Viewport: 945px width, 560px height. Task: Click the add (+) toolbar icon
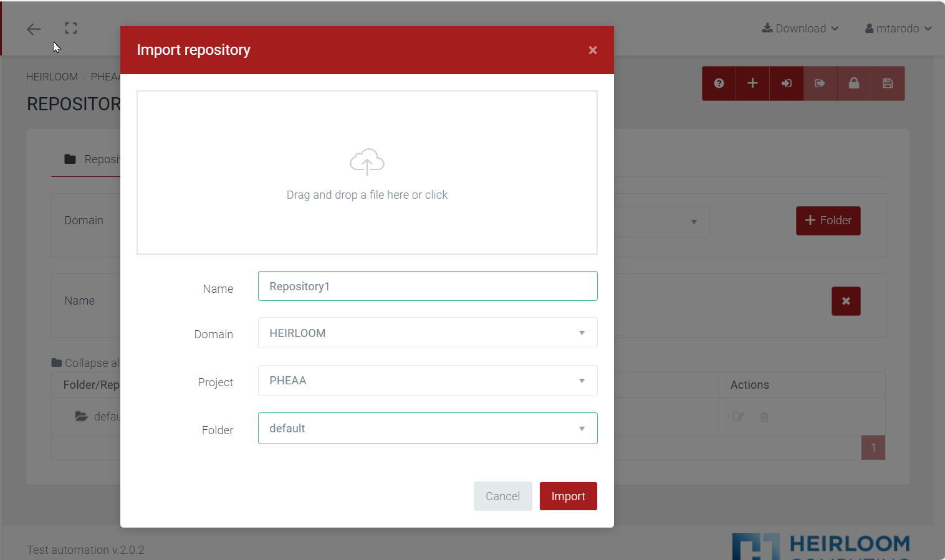[x=752, y=83]
